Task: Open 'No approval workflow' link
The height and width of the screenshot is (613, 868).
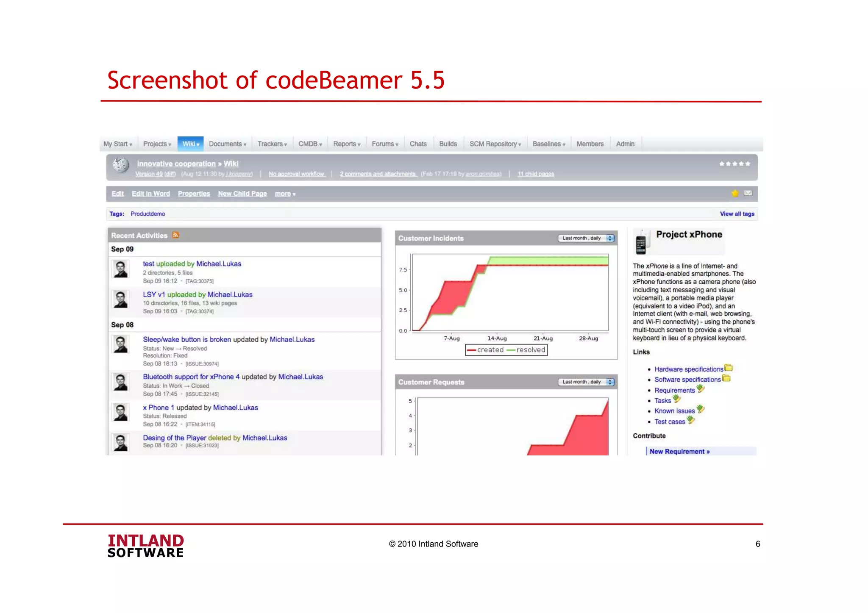Action: (297, 174)
